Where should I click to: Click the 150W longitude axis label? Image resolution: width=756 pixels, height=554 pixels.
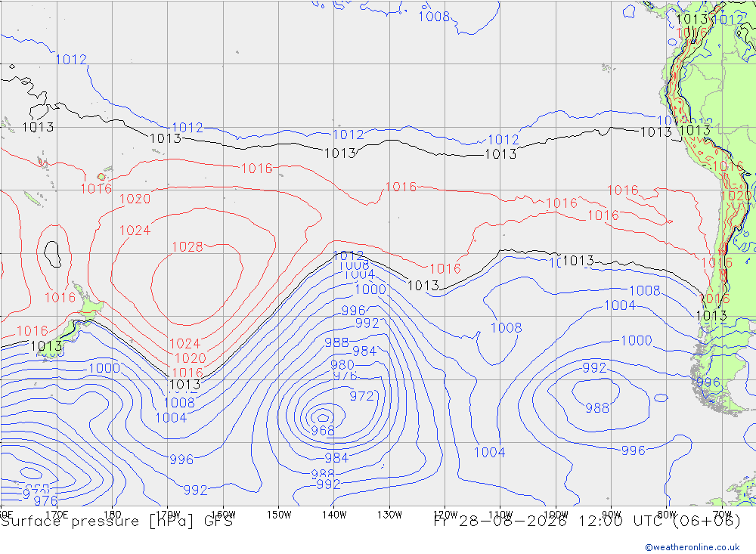(x=279, y=515)
